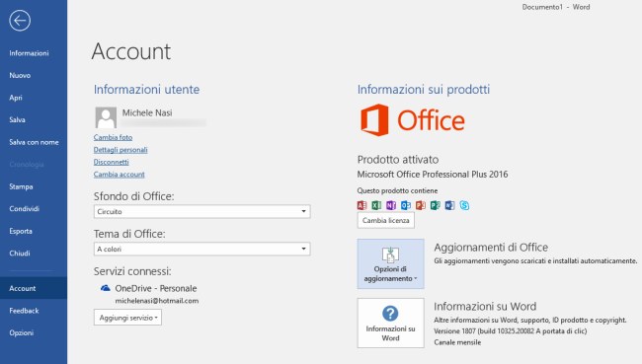Viewport: 642px width, 364px height.
Task: Go back using the circled arrow icon
Action: coord(20,20)
